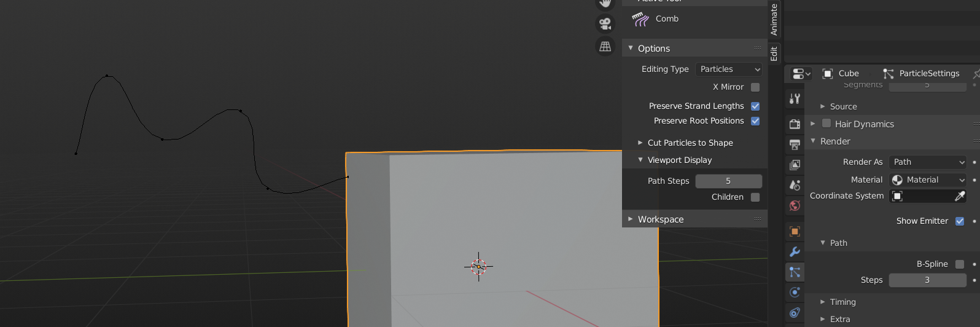Switch to the Edit sidebar tab
This screenshot has width=980, height=327.
774,53
